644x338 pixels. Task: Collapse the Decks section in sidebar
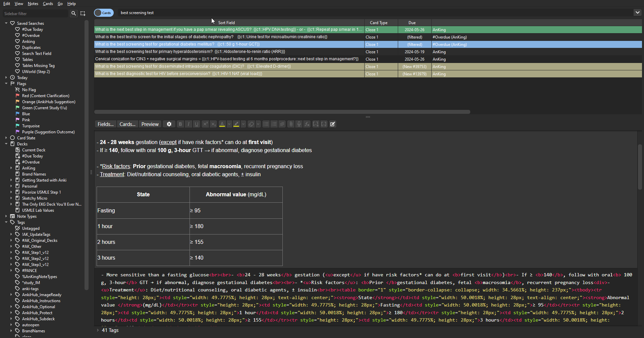(x=6, y=144)
